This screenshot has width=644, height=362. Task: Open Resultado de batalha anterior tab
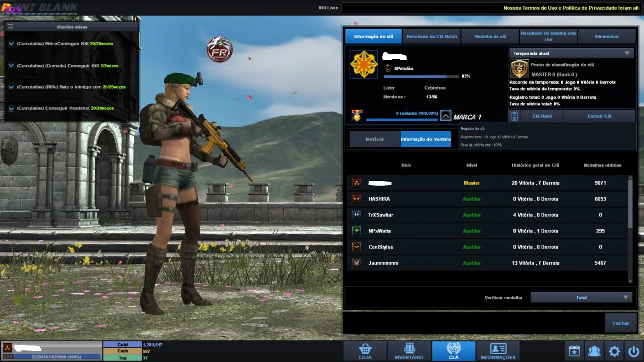pyautogui.click(x=548, y=36)
